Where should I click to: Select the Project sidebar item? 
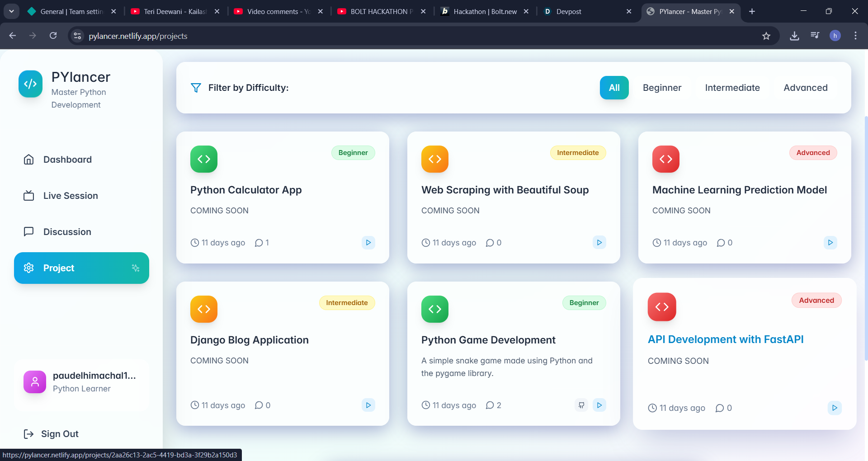tap(81, 268)
